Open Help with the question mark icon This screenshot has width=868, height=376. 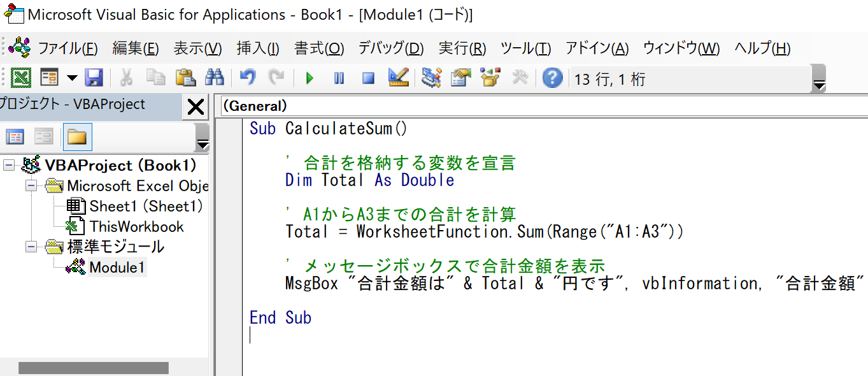click(x=552, y=78)
